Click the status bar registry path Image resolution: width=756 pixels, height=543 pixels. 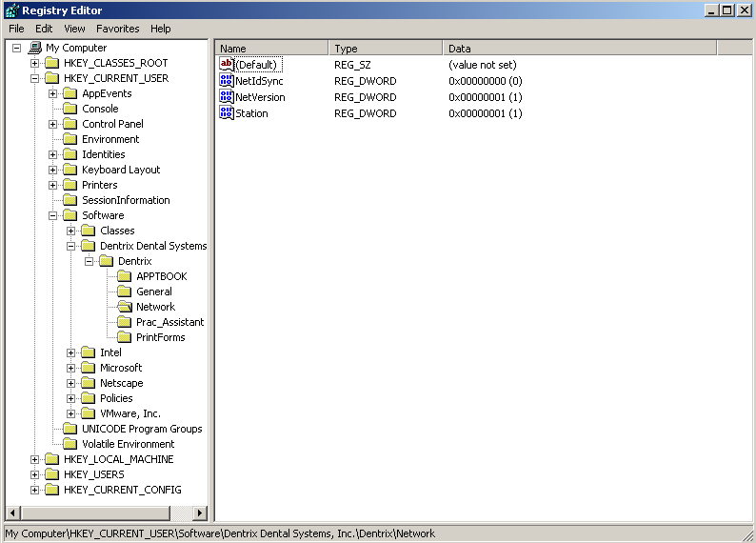[x=220, y=533]
